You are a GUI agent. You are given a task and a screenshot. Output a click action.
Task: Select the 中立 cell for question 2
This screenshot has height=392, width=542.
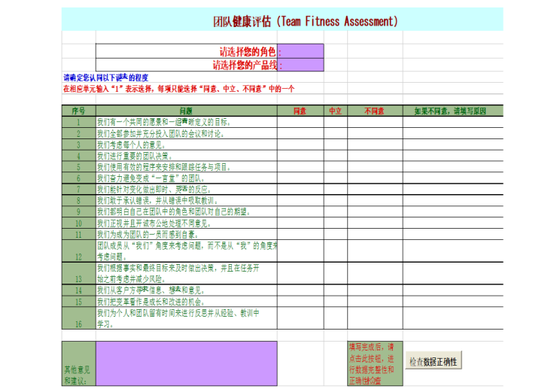(336, 133)
